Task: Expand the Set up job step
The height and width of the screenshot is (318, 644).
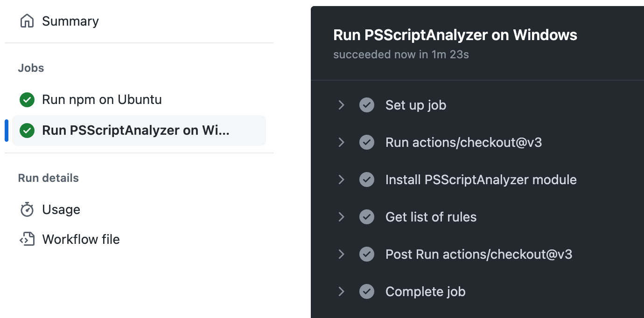Action: (341, 105)
